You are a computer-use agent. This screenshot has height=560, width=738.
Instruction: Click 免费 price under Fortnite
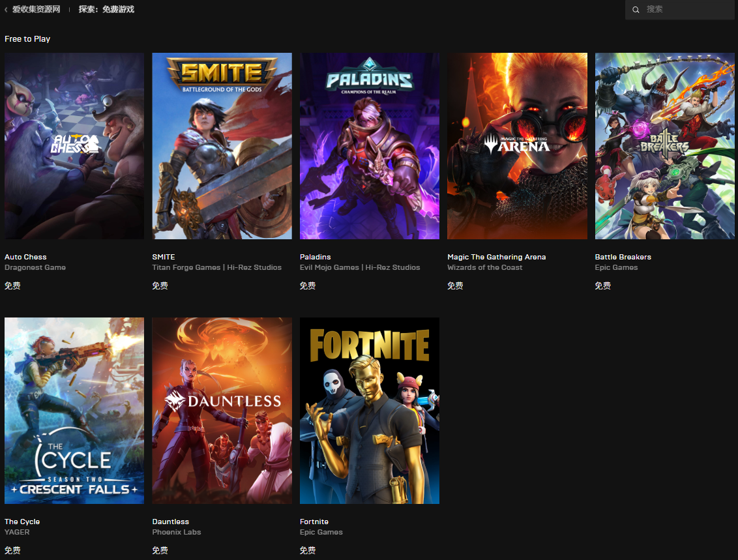click(308, 550)
